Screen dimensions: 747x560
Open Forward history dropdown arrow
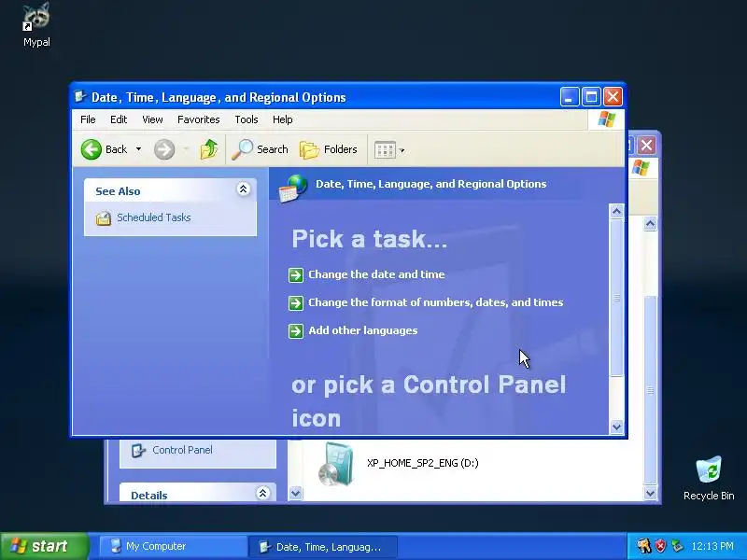click(186, 149)
